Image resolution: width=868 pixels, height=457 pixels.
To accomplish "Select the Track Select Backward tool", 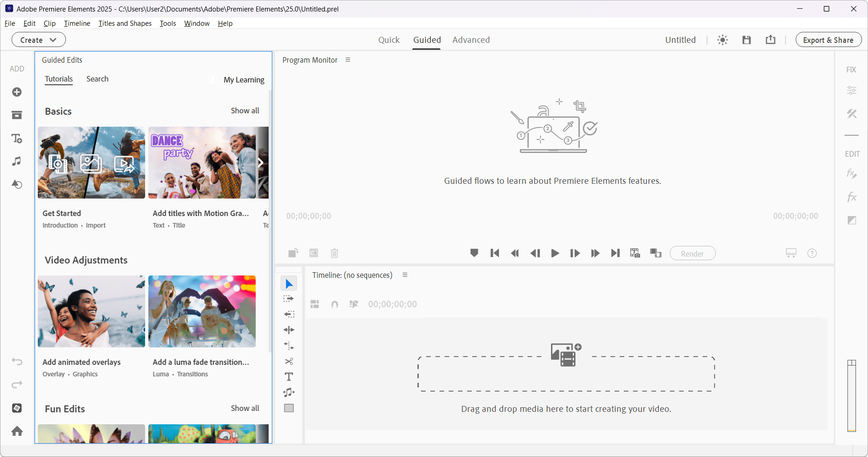I will (289, 314).
